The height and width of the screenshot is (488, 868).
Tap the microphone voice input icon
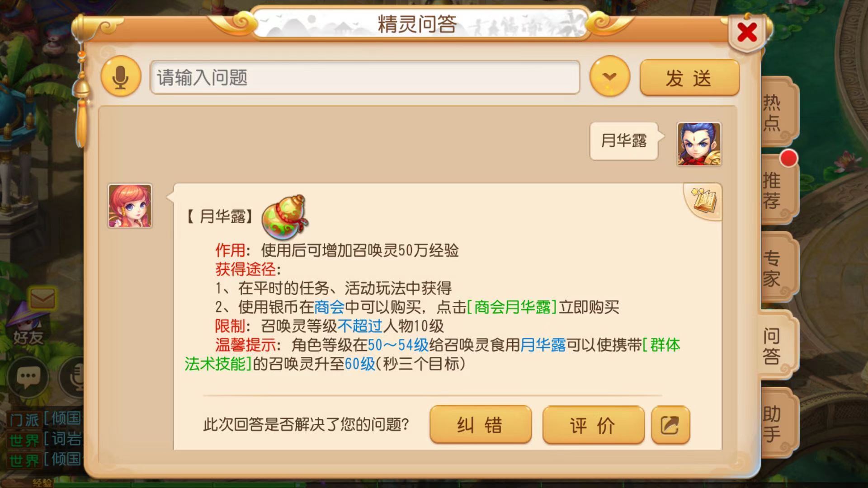click(x=121, y=77)
